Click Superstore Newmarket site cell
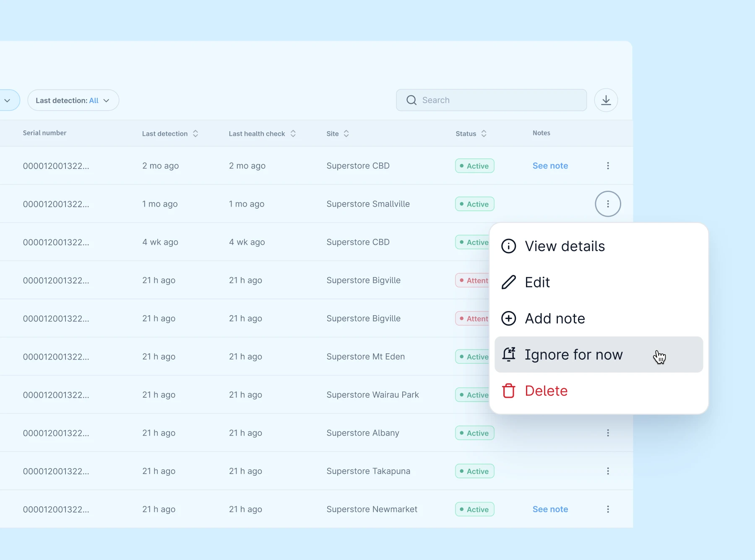 coord(372,509)
